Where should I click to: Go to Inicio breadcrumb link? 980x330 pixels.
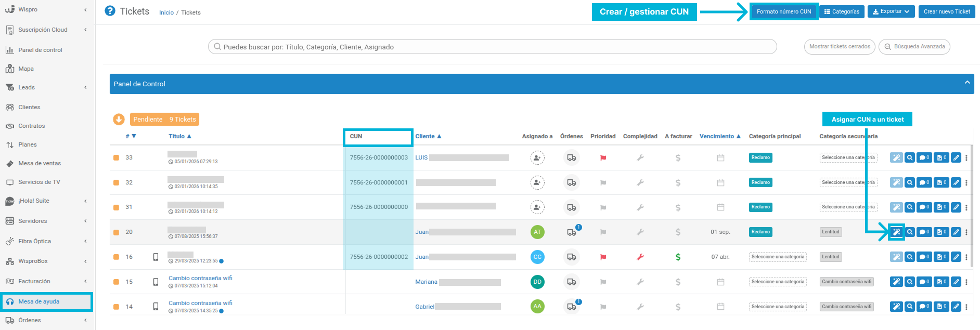coord(166,12)
